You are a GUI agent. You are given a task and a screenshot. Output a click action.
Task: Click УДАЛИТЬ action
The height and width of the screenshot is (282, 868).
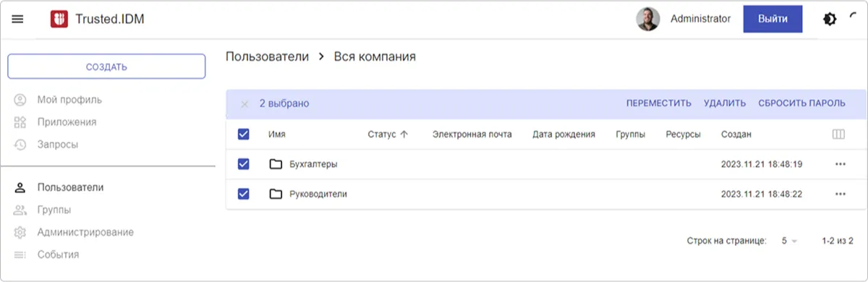coord(725,103)
